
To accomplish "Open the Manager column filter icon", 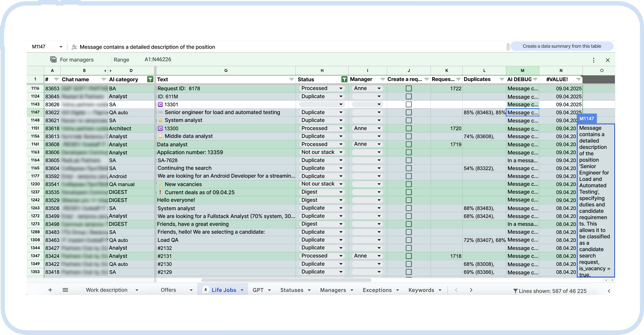I will pyautogui.click(x=383, y=80).
